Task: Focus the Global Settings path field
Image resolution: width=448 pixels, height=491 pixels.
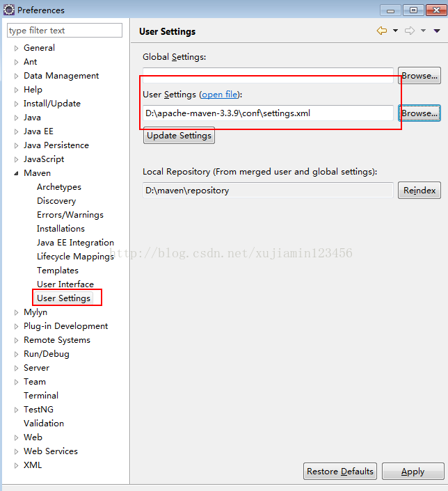Action: click(268, 76)
